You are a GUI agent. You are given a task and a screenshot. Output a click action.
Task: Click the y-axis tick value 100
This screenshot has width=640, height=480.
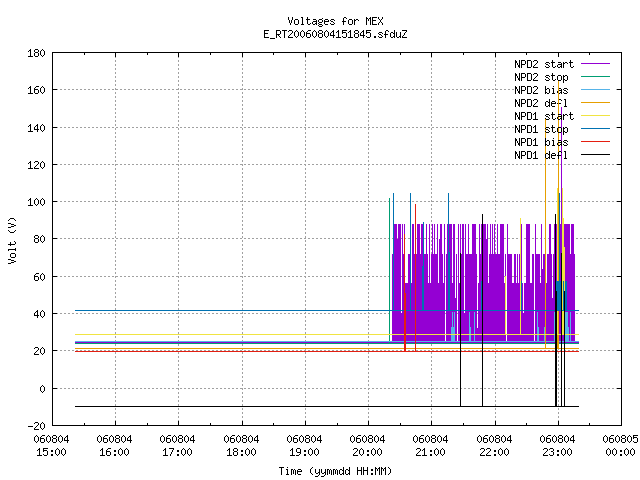click(36, 202)
